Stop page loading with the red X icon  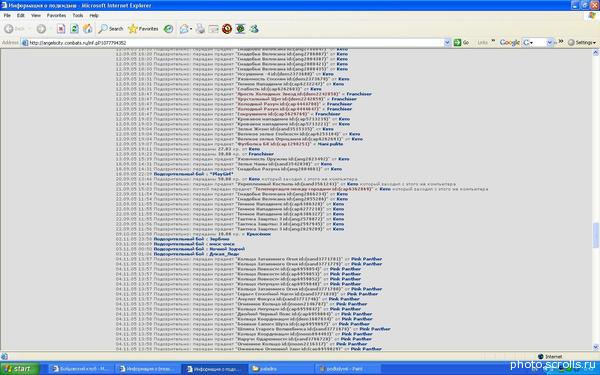[61, 29]
